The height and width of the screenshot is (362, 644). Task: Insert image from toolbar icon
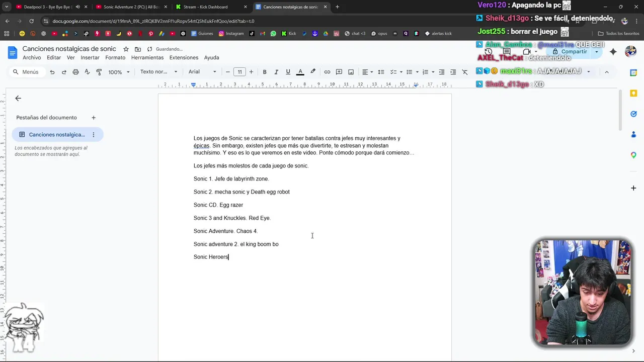coord(351,72)
